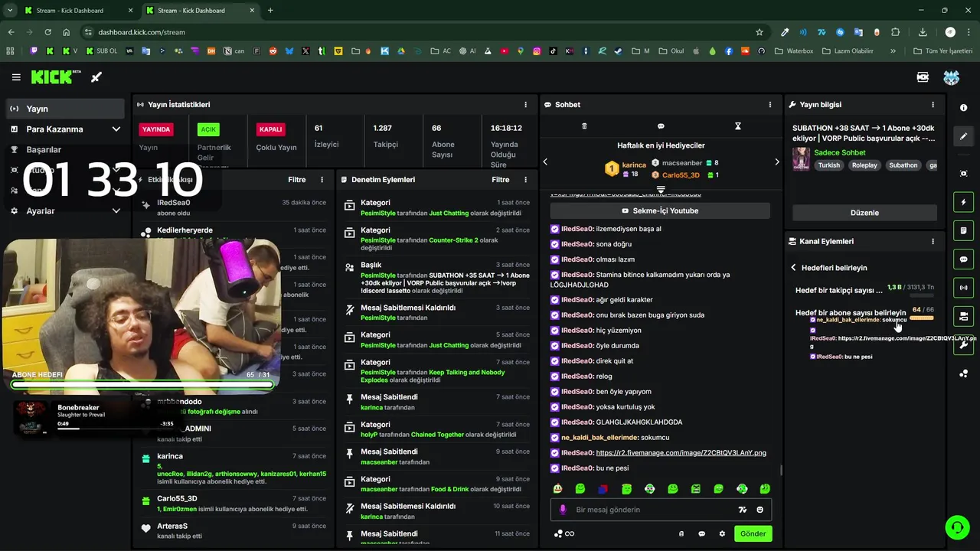This screenshot has width=980, height=551.
Task: Open chat settings gear beside Gönder
Action: (x=722, y=533)
